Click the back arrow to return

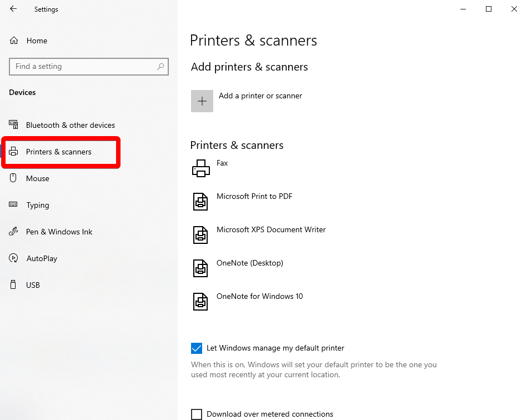[x=12, y=9]
